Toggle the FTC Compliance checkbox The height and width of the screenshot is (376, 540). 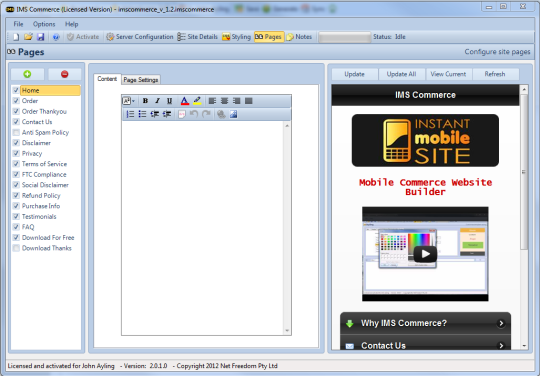16,174
